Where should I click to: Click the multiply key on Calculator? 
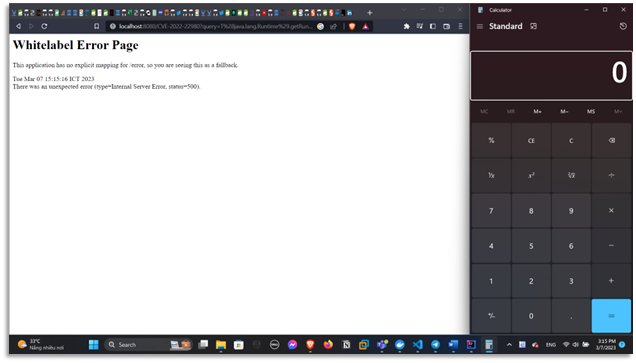click(611, 210)
